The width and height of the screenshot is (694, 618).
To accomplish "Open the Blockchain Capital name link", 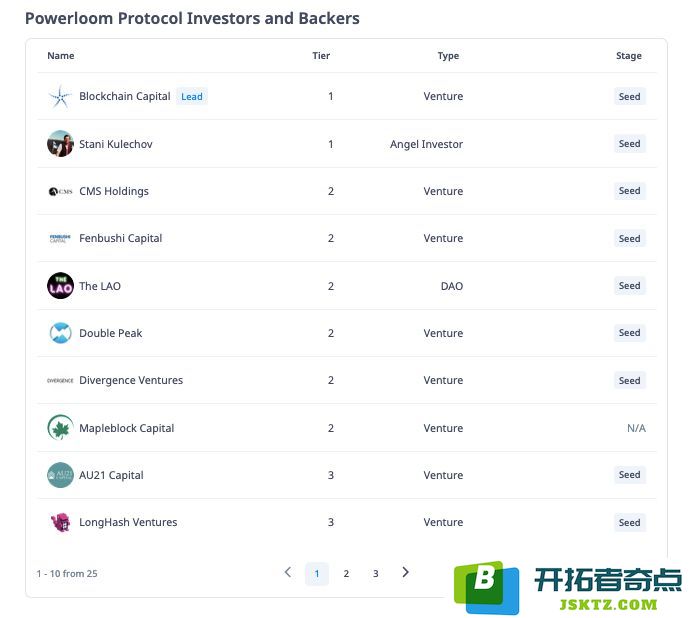I will (125, 97).
